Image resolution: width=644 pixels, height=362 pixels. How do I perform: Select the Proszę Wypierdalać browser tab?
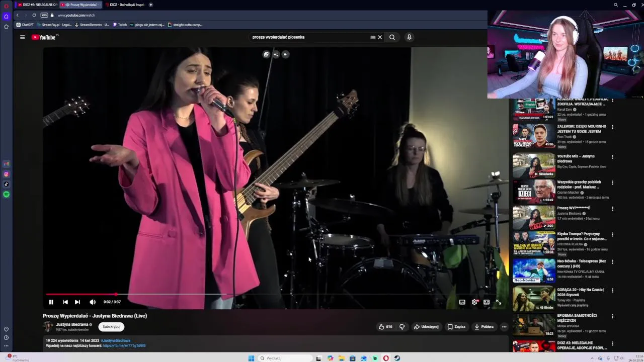[81, 5]
